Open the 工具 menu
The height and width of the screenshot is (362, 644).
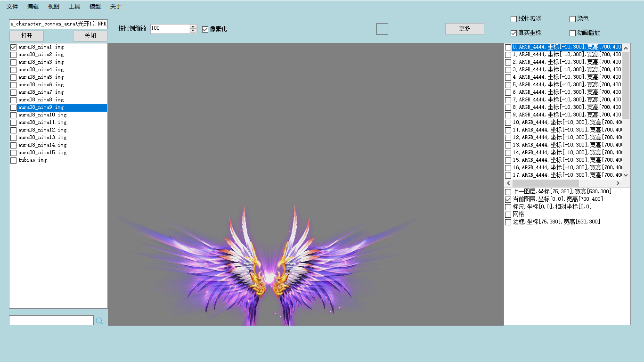[74, 7]
